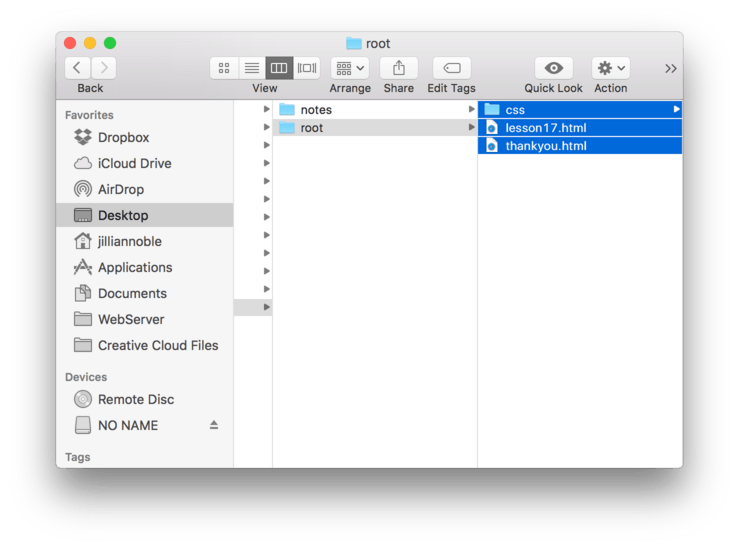The image size is (739, 548).
Task: Expand the notes folder arrow
Action: tap(471, 109)
